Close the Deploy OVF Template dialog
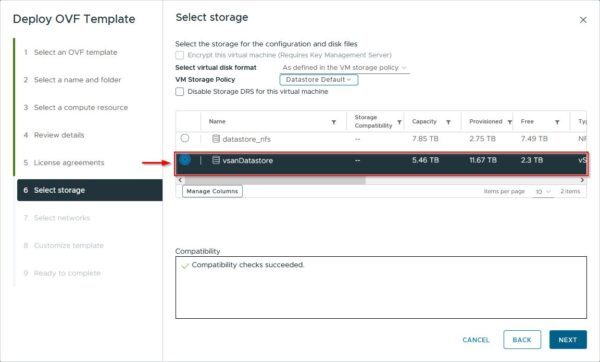The image size is (600, 362). coord(583,20)
